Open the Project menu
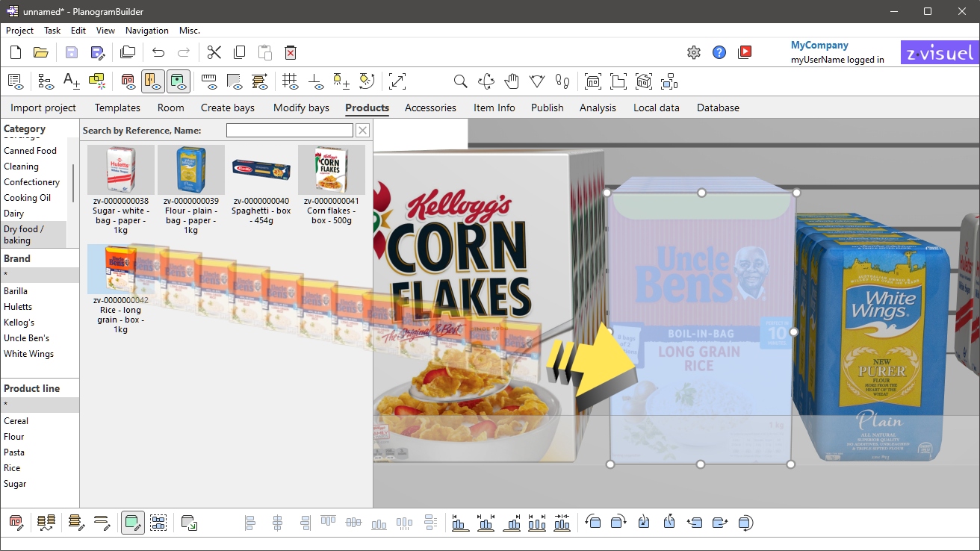 click(x=19, y=31)
